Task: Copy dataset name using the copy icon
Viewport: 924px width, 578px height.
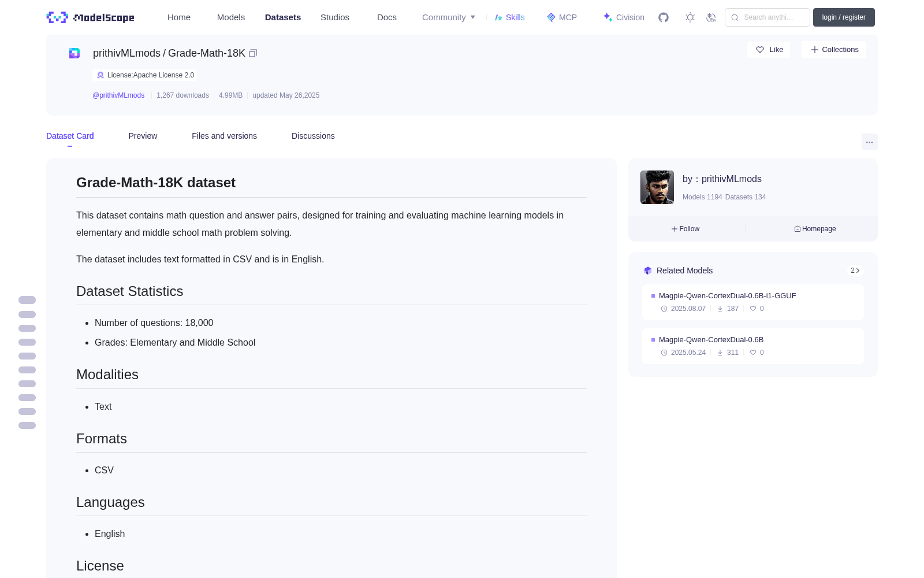Action: [x=253, y=53]
